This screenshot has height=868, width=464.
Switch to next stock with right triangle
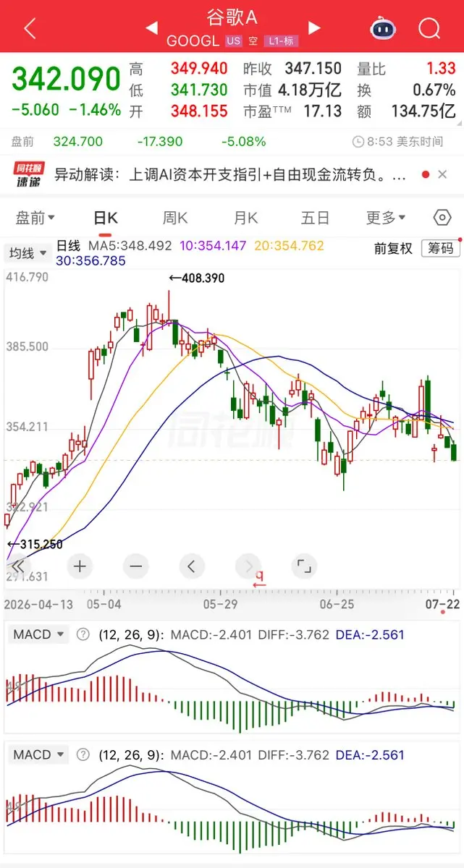314,28
